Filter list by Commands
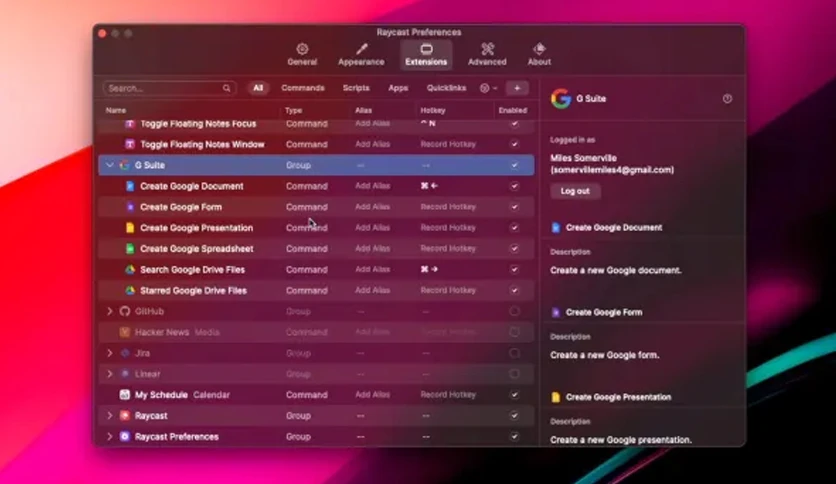836x484 pixels. [x=303, y=88]
